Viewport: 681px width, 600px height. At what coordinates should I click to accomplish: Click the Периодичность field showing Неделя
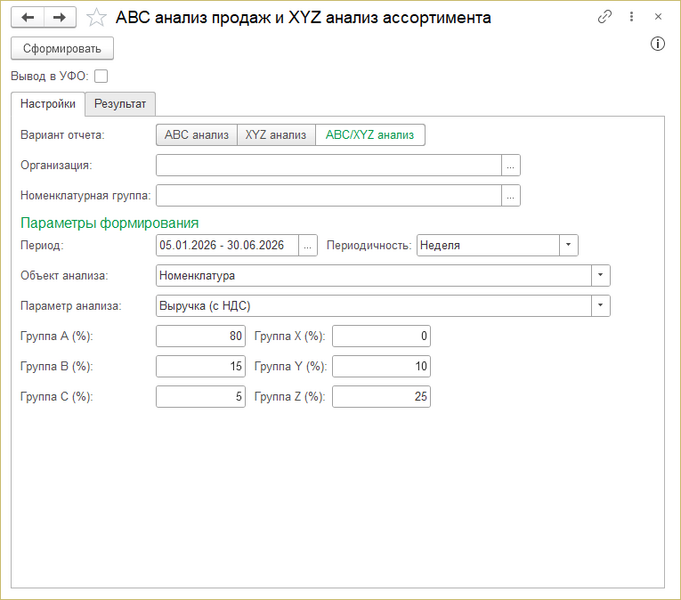pyautogui.click(x=488, y=245)
